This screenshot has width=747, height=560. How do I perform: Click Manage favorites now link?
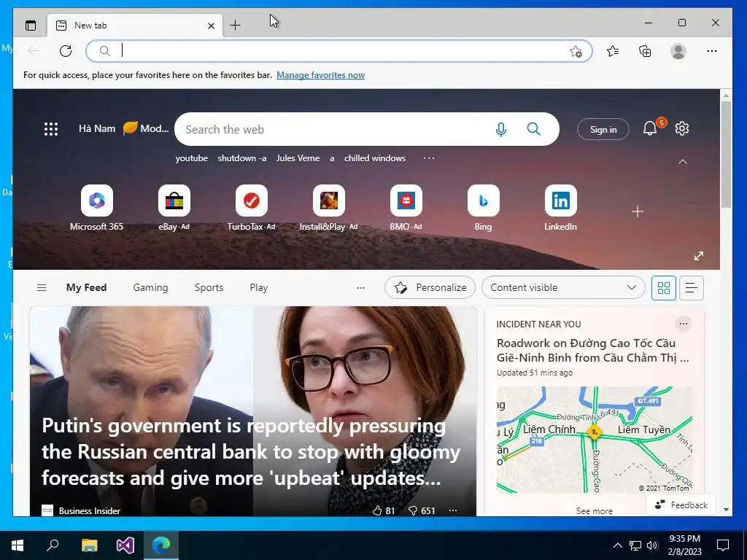point(321,75)
